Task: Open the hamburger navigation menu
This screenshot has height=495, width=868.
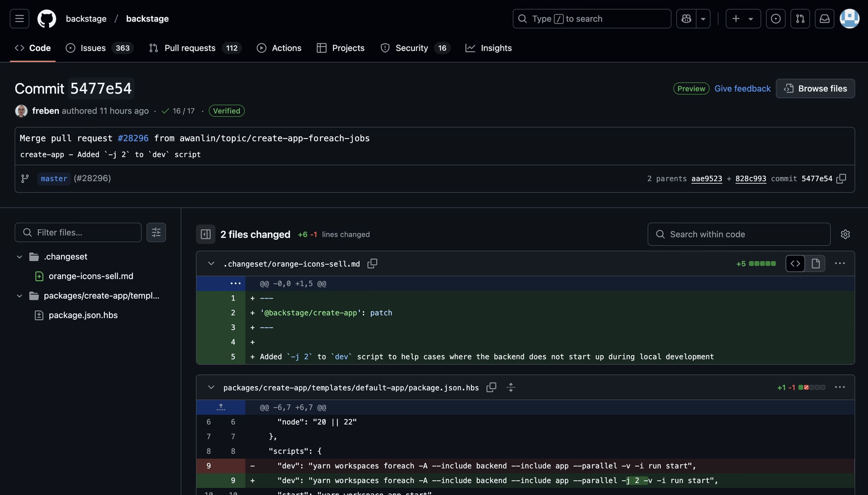Action: (19, 19)
